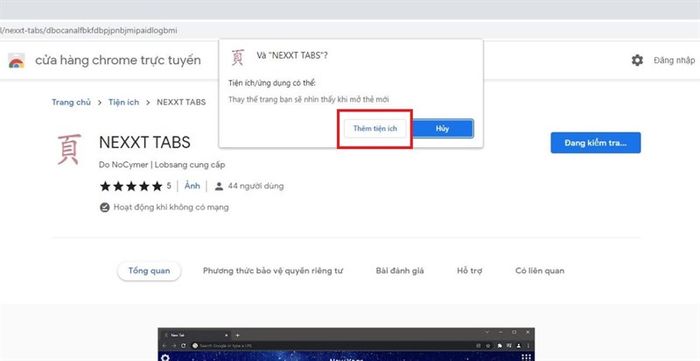Image resolution: width=700 pixels, height=361 pixels.
Task: Go to Trang chủ in the breadcrumb
Action: [71, 102]
